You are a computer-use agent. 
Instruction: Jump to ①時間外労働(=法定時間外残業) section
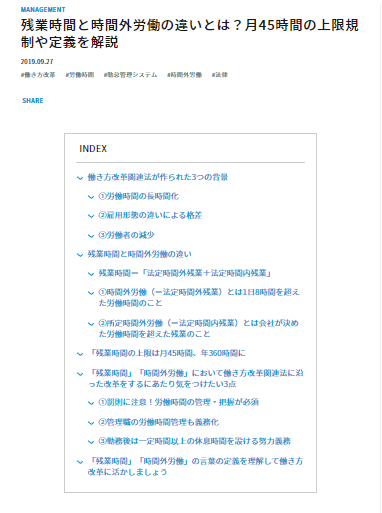(x=199, y=297)
